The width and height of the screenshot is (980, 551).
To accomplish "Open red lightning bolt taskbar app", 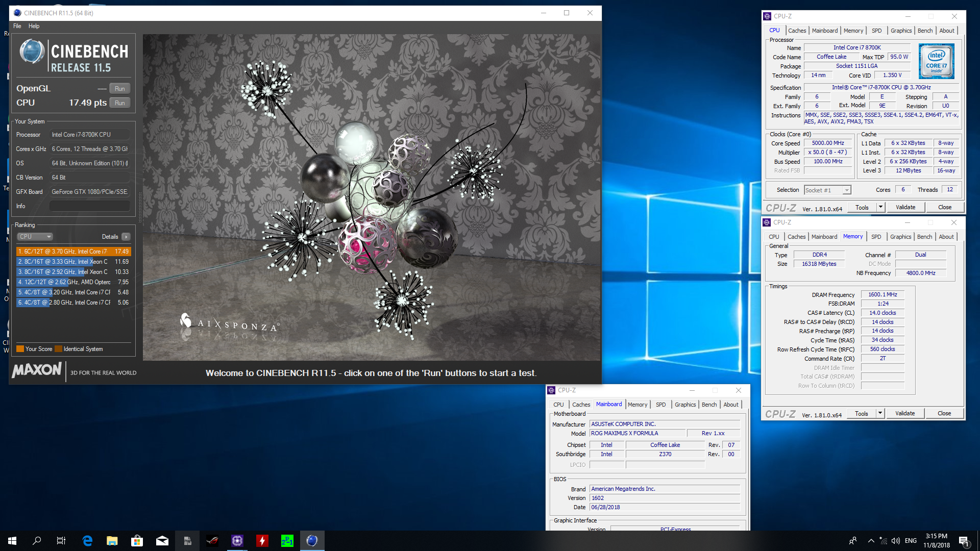I will coord(262,541).
